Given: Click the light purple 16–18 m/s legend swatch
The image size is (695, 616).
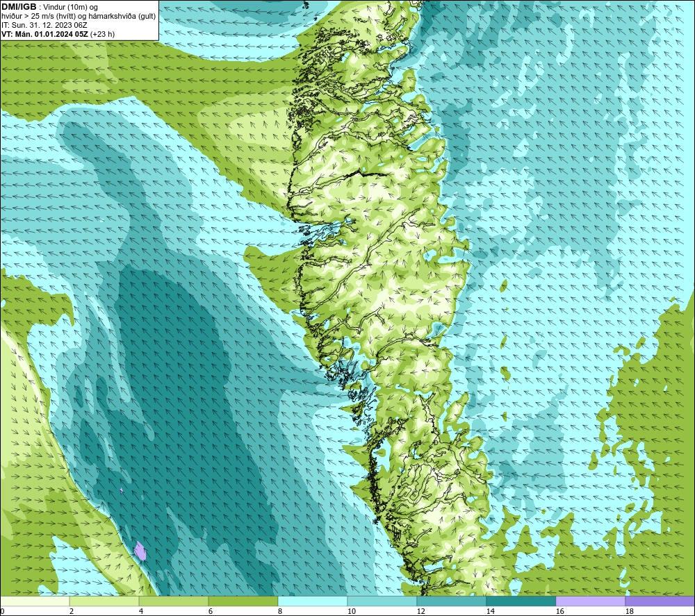Looking at the screenshot, I should (590, 601).
